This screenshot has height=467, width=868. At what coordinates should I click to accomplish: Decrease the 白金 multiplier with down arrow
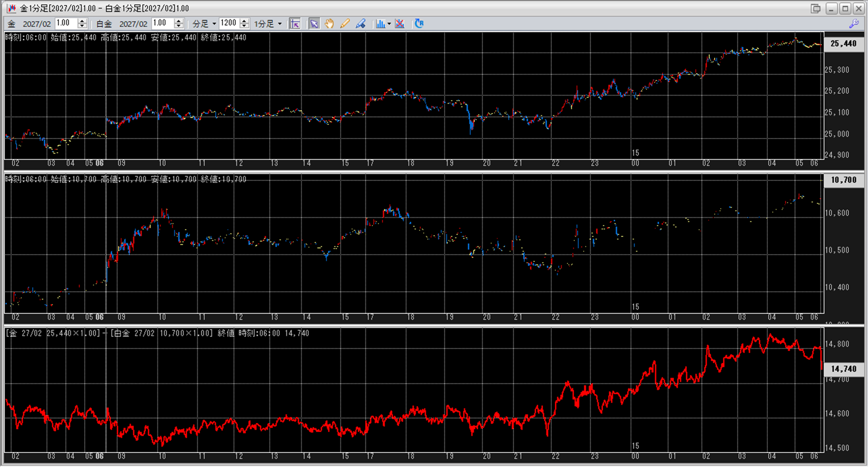click(178, 26)
